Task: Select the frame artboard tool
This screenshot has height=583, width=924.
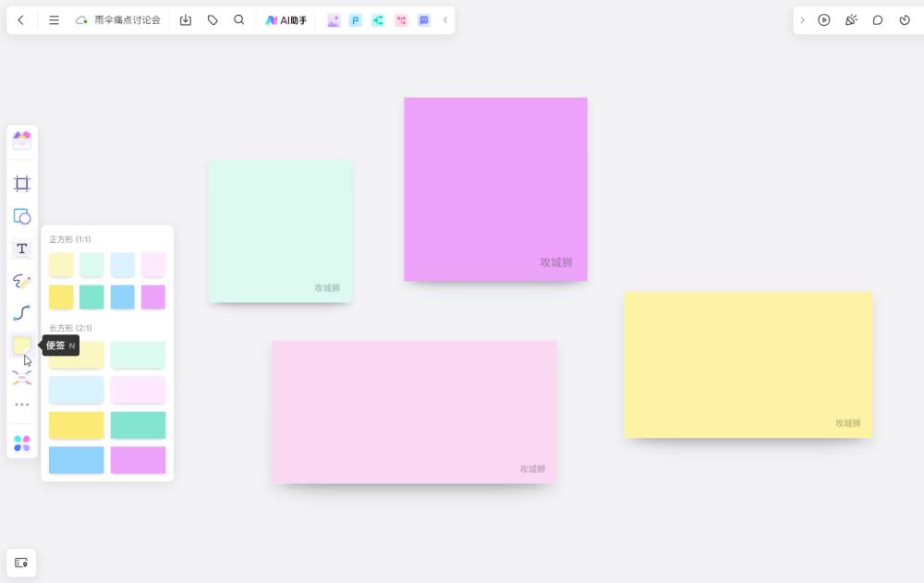Action: tap(22, 184)
